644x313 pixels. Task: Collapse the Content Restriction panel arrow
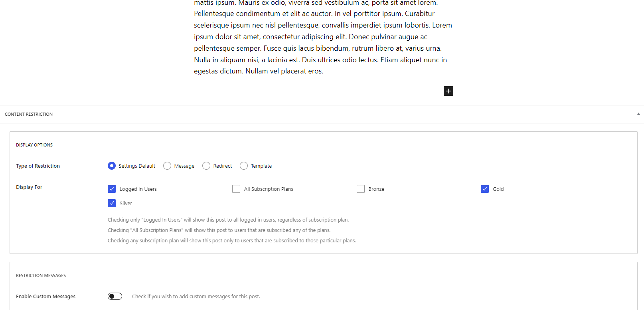point(638,114)
